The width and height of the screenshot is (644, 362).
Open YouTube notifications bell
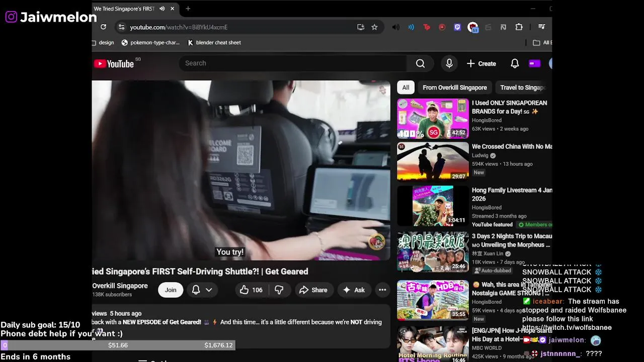pyautogui.click(x=515, y=63)
